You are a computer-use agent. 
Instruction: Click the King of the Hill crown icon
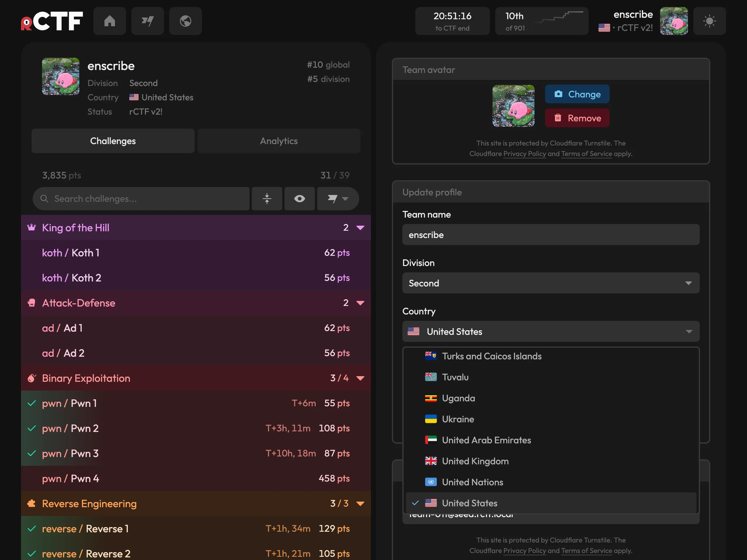[32, 227]
